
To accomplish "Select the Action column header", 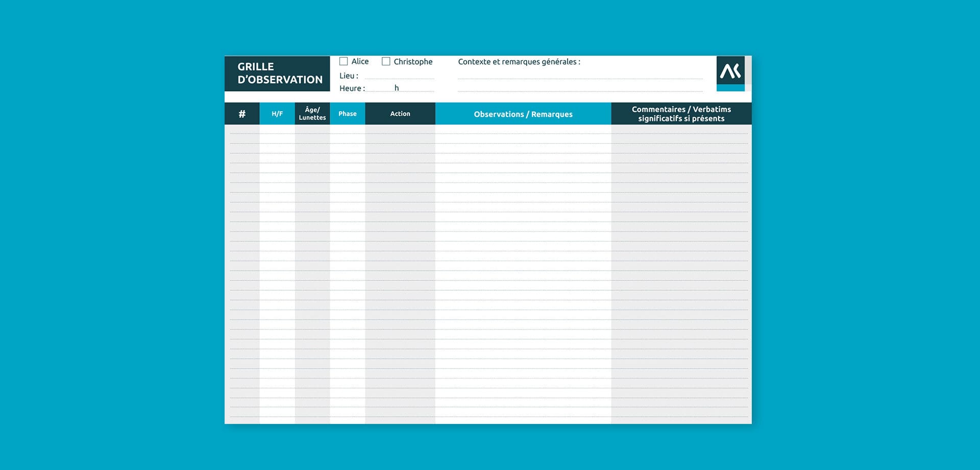I will coord(400,113).
